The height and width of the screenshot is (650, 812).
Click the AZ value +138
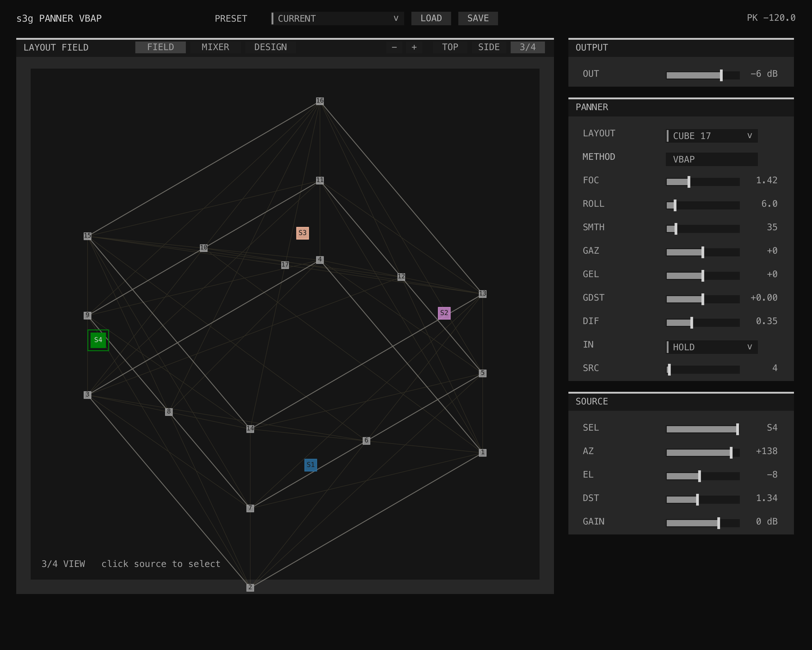[x=766, y=451]
